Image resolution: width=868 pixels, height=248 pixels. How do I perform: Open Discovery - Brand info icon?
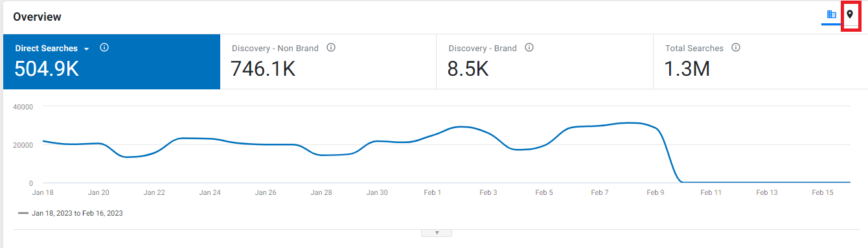(x=529, y=48)
